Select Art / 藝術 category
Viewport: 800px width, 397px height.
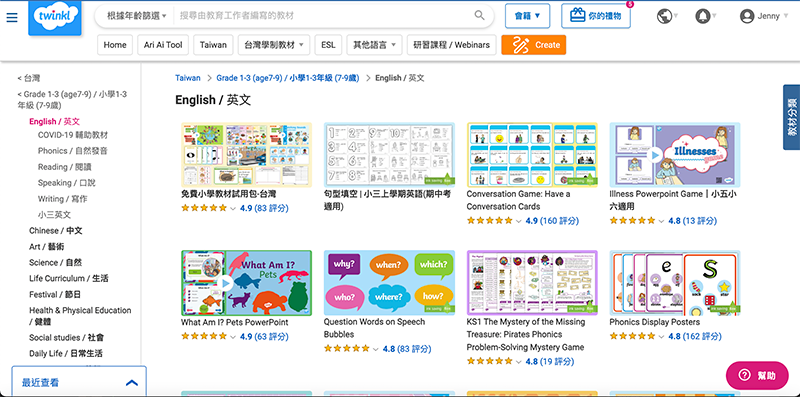[x=46, y=246]
